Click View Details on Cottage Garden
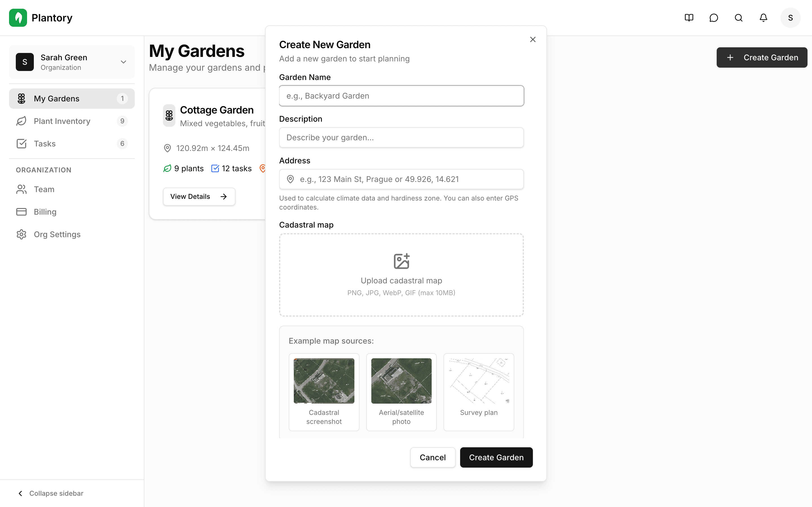 point(199,197)
